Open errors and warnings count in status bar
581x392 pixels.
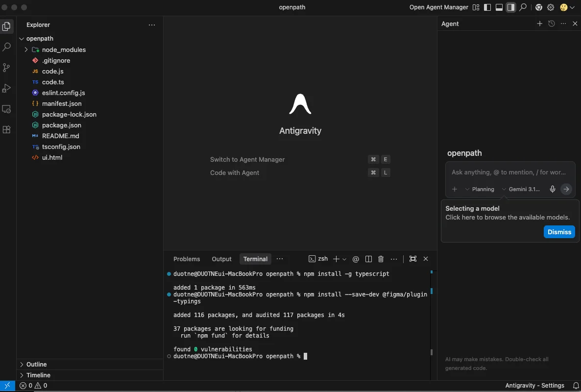(x=33, y=386)
